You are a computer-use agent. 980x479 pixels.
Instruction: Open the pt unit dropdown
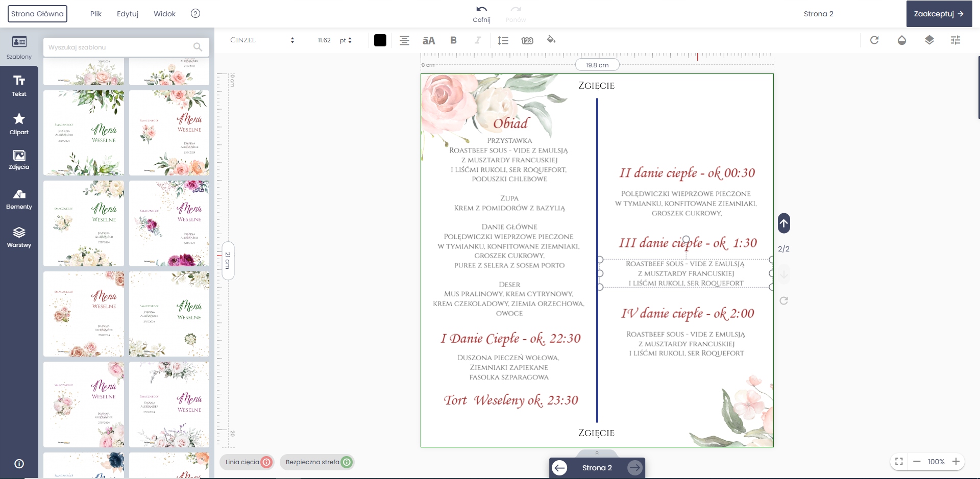(346, 40)
